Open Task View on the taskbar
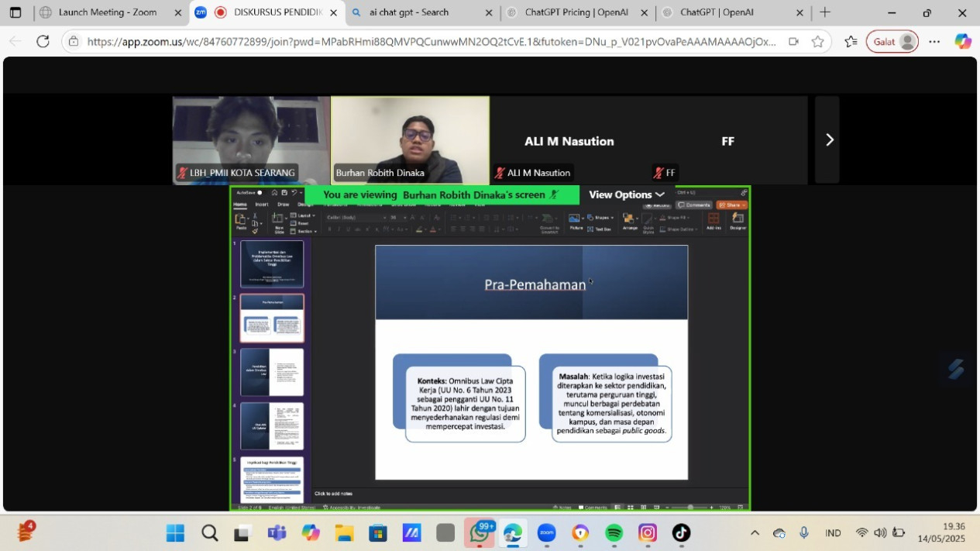Image resolution: width=980 pixels, height=551 pixels. coord(243,533)
